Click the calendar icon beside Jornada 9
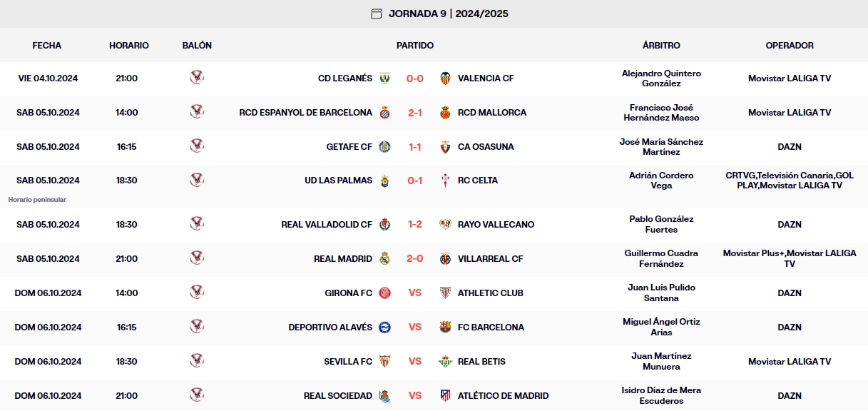This screenshot has height=411, width=868. 376,12
